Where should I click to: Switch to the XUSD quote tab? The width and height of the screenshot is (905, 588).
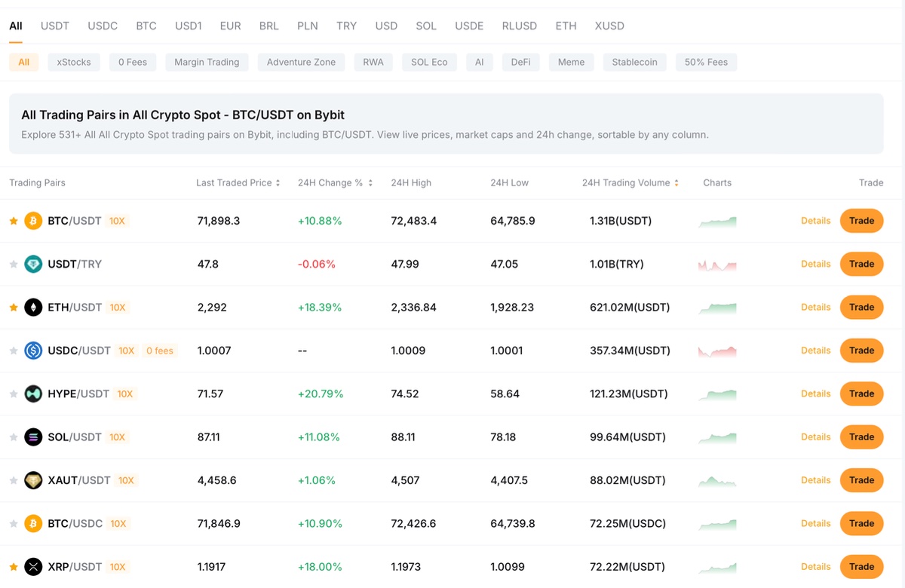click(x=609, y=26)
